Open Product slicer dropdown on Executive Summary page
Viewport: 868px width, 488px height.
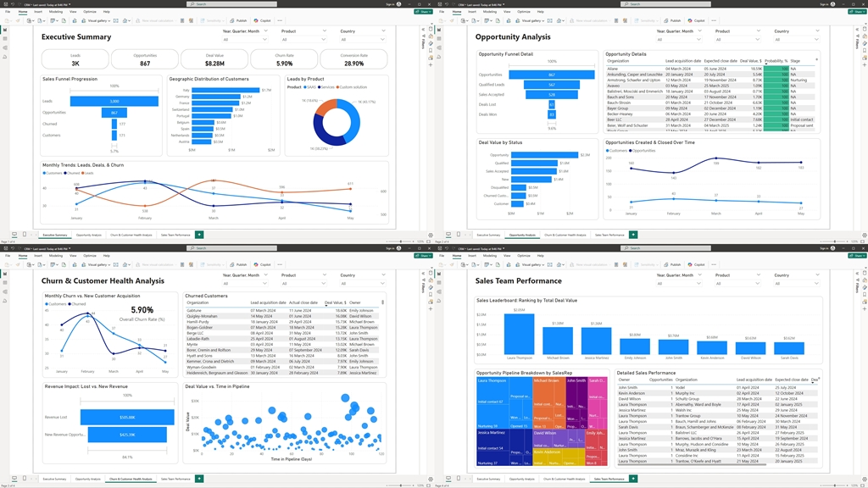click(303, 39)
